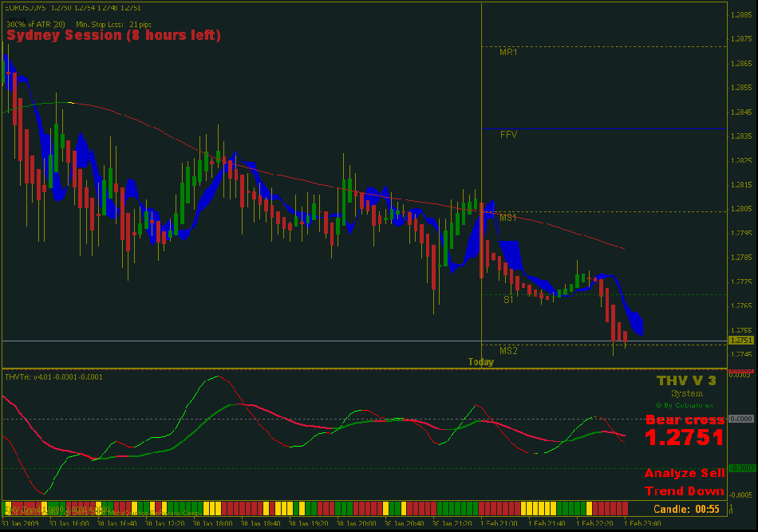
Task: Select the MS2 support level label
Action: point(508,351)
